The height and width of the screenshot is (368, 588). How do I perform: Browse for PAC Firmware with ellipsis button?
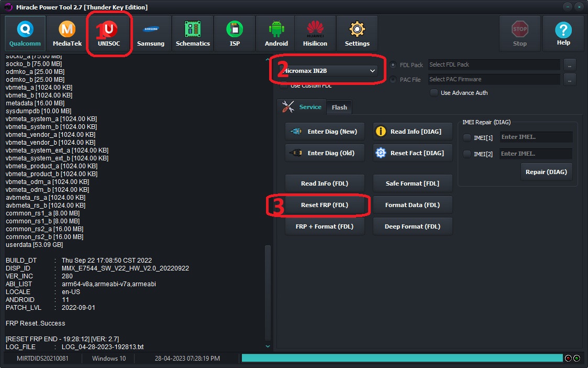pyautogui.click(x=570, y=80)
